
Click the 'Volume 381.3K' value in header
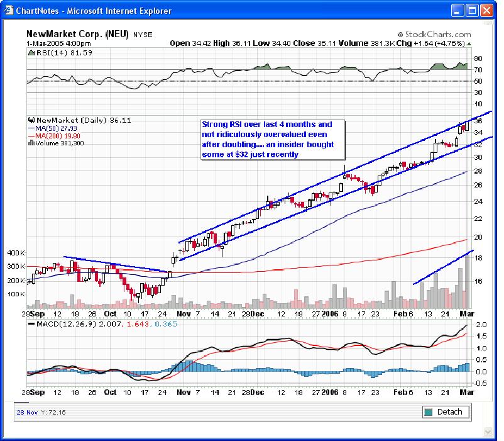(366, 43)
